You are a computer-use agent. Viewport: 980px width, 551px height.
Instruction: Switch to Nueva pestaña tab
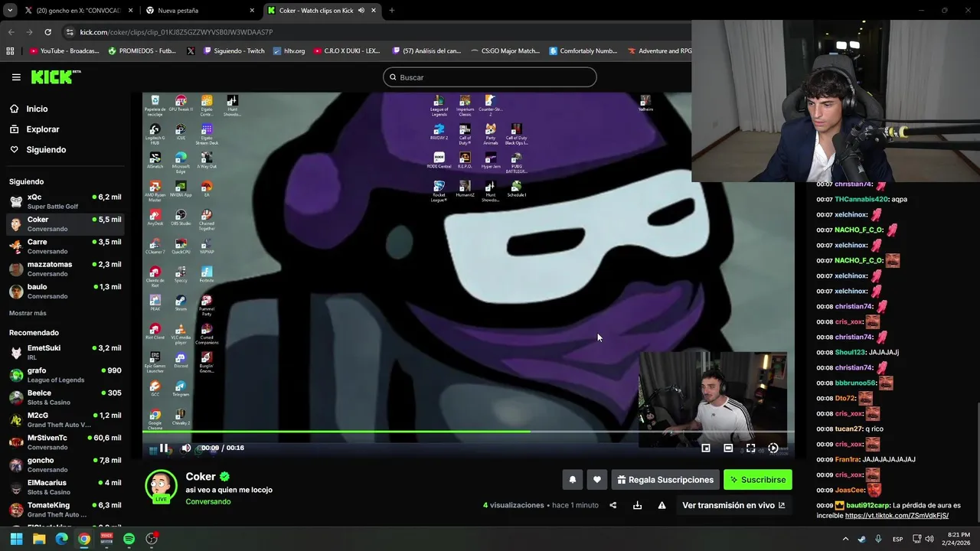pos(199,11)
